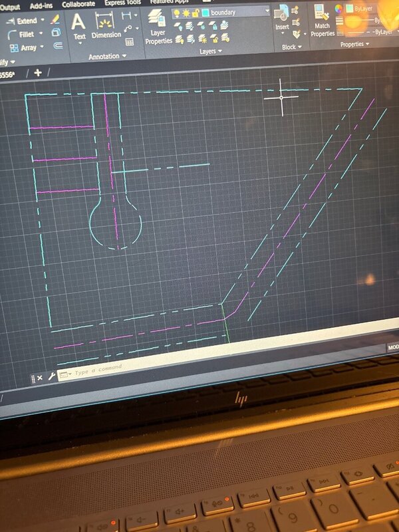Screen dimensions: 399x532
Task: Click the command line customize wrench
Action: 52,376
